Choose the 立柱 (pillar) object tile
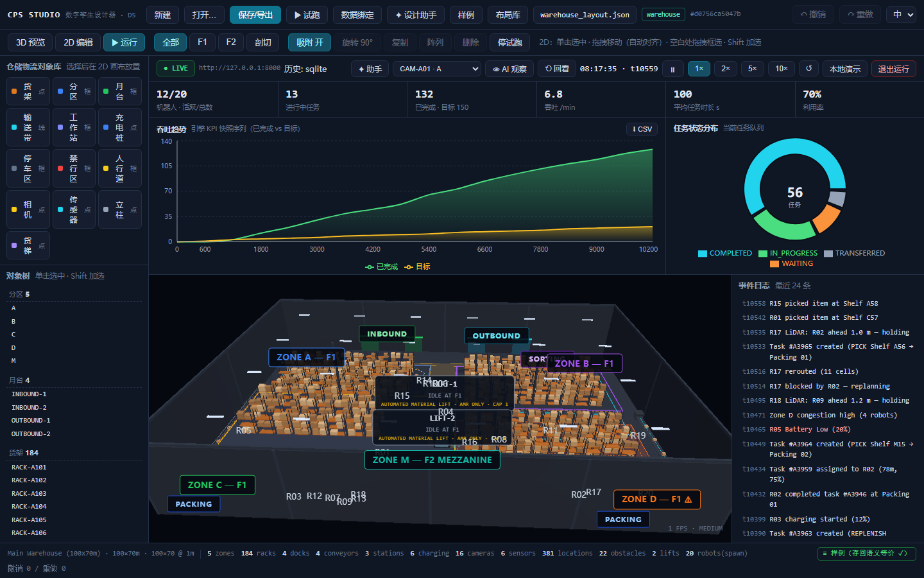This screenshot has width=924, height=578. pos(120,209)
